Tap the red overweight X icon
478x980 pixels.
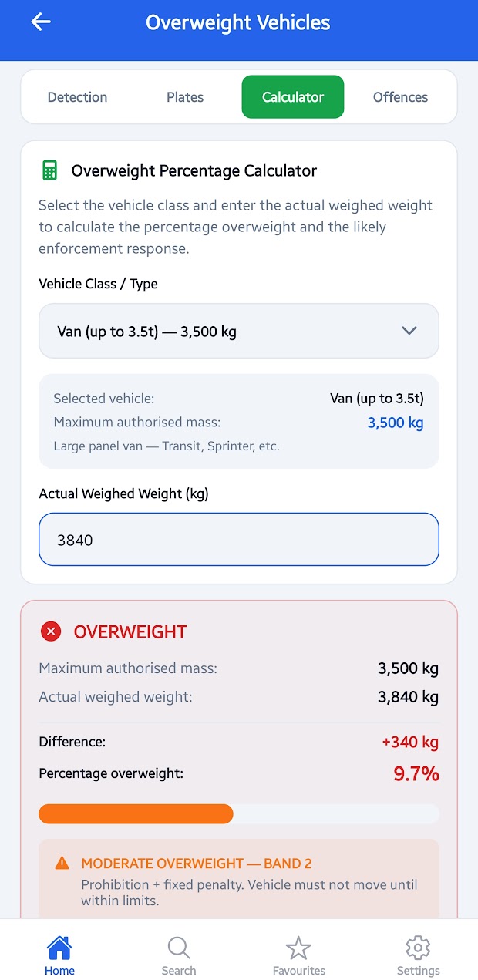[51, 632]
